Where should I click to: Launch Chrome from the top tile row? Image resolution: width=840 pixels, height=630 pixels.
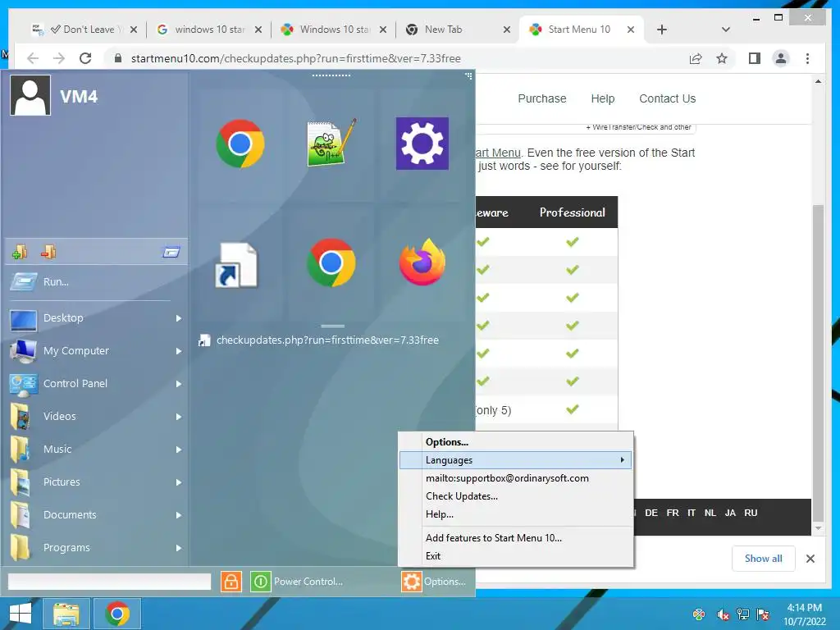point(240,143)
